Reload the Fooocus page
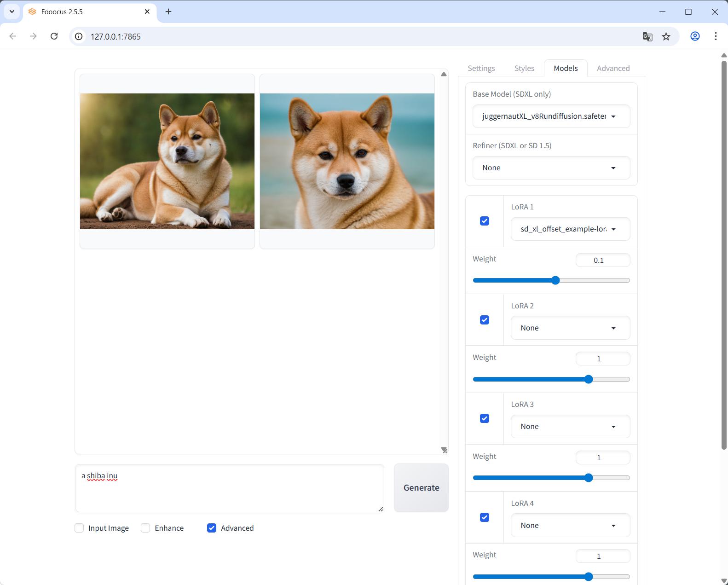This screenshot has height=585, width=728. point(54,36)
